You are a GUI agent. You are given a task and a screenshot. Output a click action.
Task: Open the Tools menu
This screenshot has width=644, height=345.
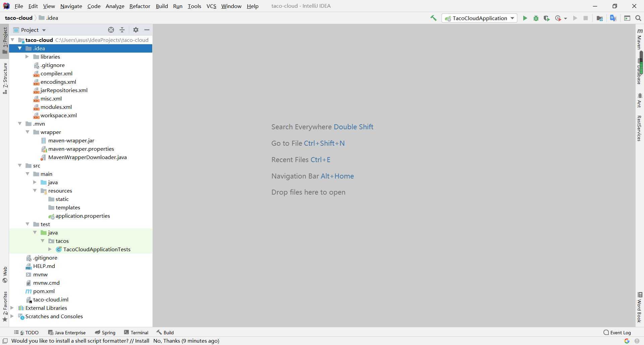click(x=194, y=6)
